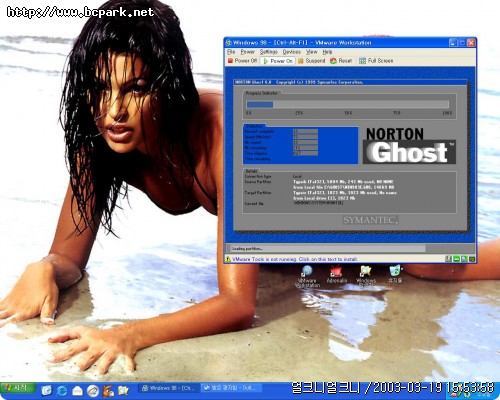Click the VMware Workstation title bar icon
500x400 pixels.
(229, 43)
